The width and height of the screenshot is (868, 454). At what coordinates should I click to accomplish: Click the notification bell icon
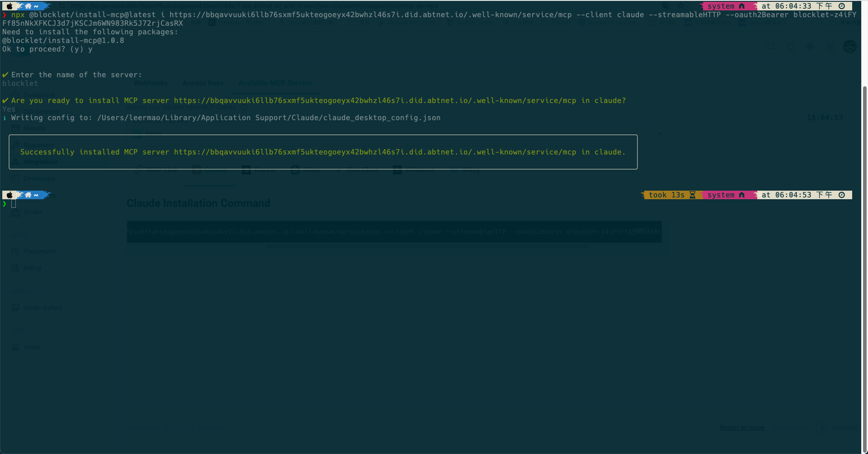790,47
